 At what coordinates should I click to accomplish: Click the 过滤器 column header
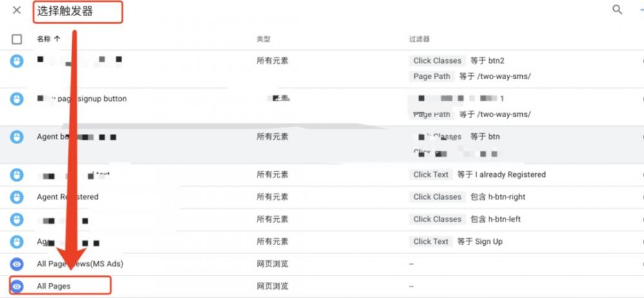419,39
